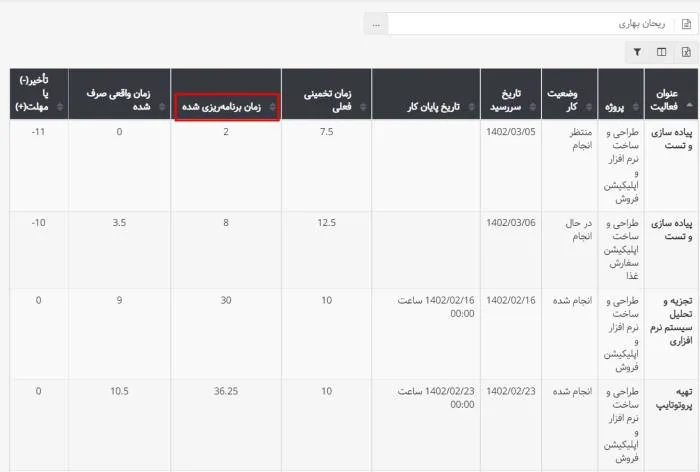Screen dimensions: 700x472
Task: Sort by تاریخ پایان کار column
Action: [x=426, y=94]
